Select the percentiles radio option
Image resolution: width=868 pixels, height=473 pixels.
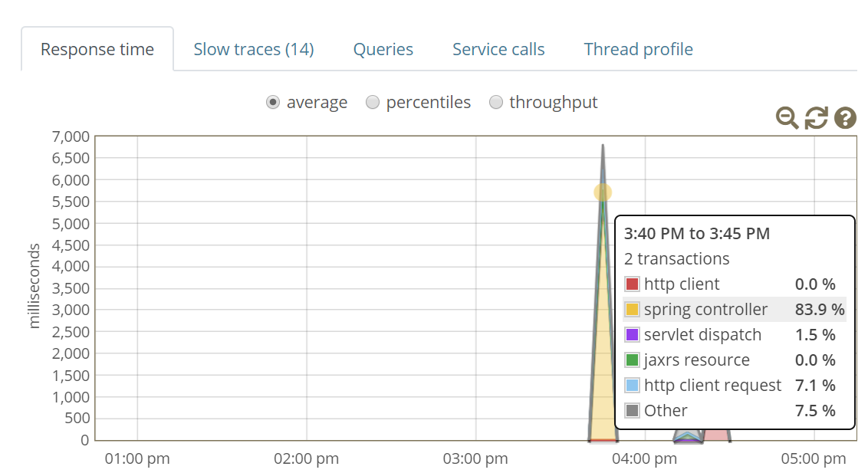pyautogui.click(x=373, y=103)
